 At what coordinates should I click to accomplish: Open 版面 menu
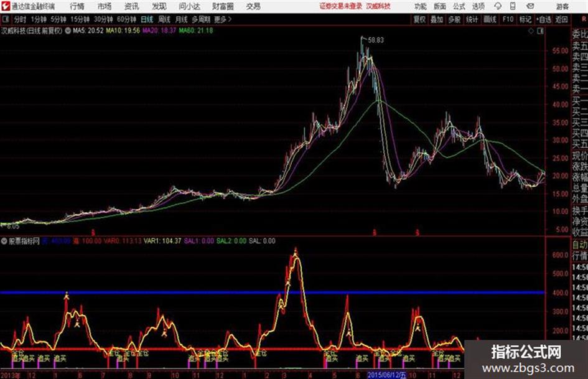coord(440,6)
